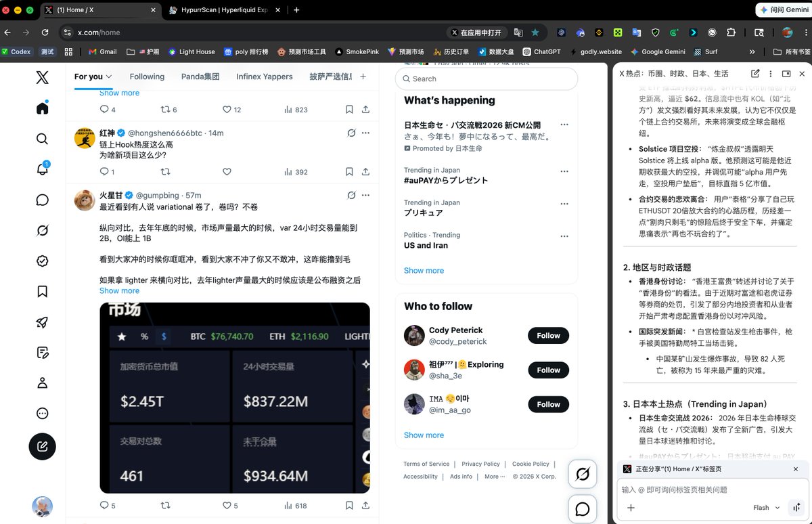Show more under Who to follow
This screenshot has height=524, width=812.
(x=424, y=435)
